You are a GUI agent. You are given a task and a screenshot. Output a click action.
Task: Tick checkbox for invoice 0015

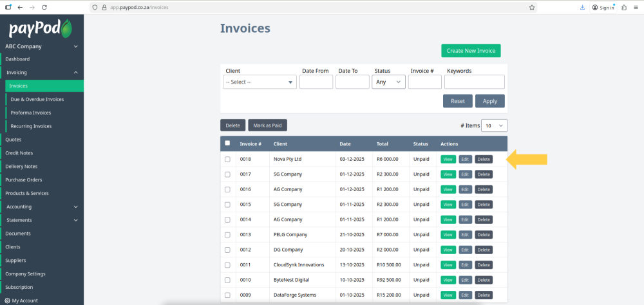click(227, 205)
